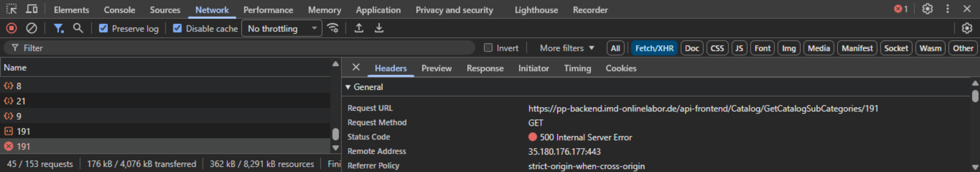Open DevTools settings gear
Image resolution: width=980 pixels, height=172 pixels.
pyautogui.click(x=927, y=9)
